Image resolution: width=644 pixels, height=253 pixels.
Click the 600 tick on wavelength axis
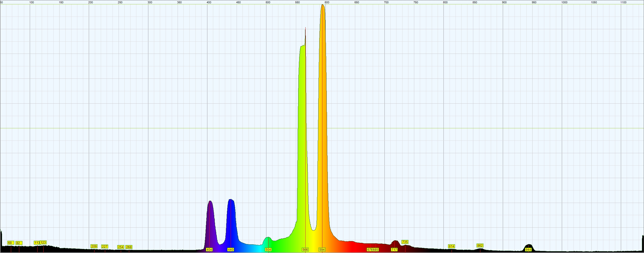pos(327,2)
